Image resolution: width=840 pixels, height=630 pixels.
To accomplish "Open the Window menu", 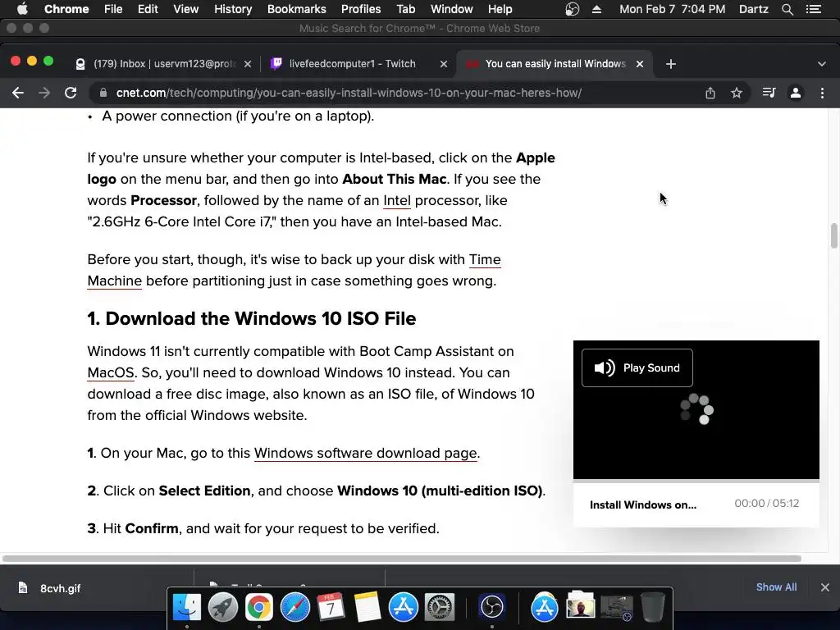I will pos(452,9).
